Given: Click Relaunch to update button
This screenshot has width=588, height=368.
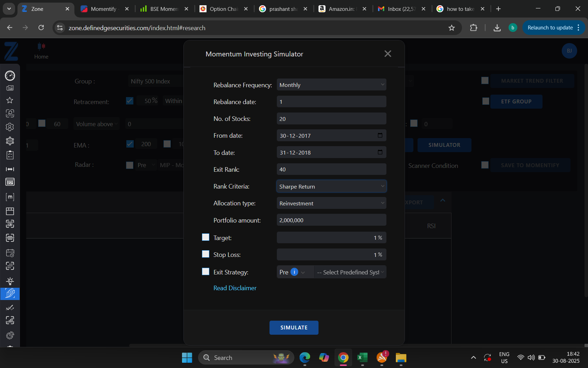Looking at the screenshot, I should (x=554, y=28).
